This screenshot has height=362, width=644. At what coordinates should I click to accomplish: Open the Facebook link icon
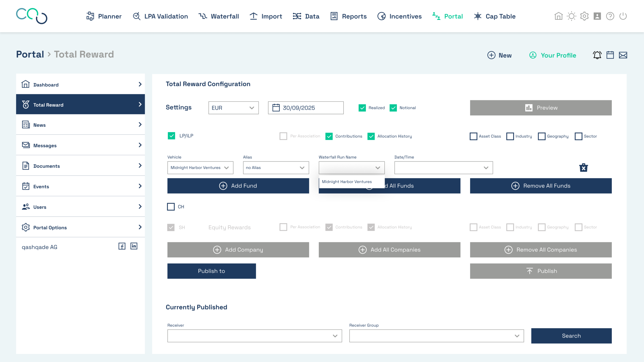(x=122, y=246)
